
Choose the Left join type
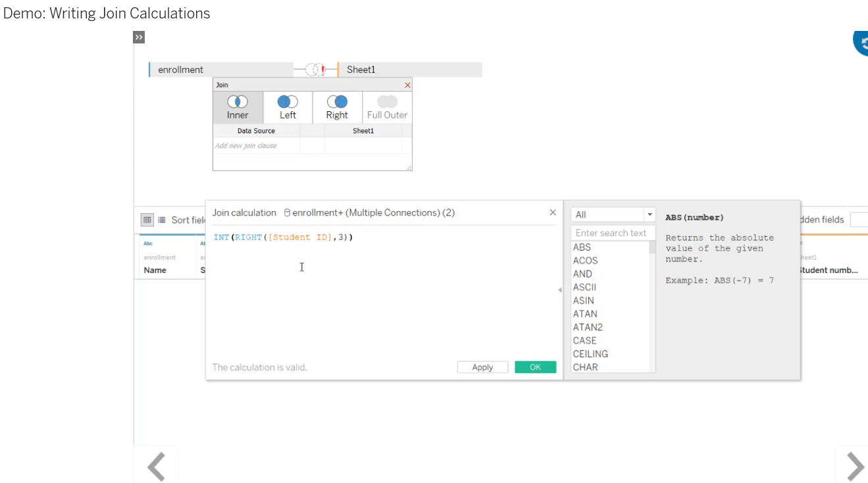[x=288, y=107]
